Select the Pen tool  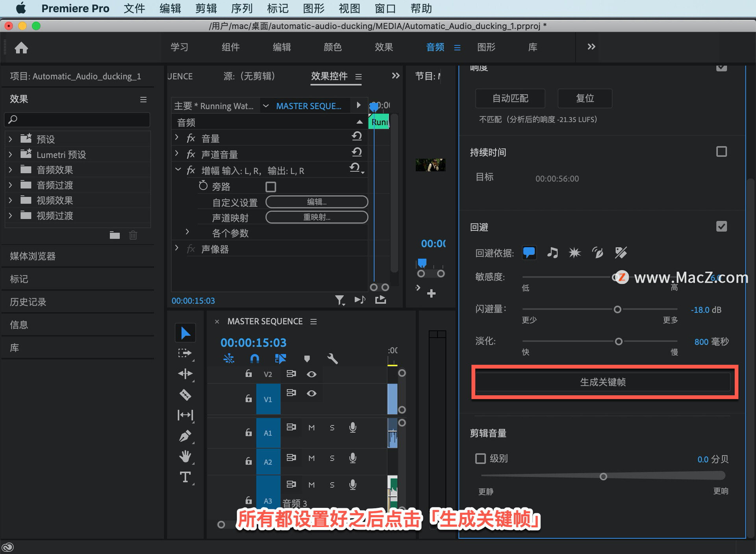[x=185, y=436]
